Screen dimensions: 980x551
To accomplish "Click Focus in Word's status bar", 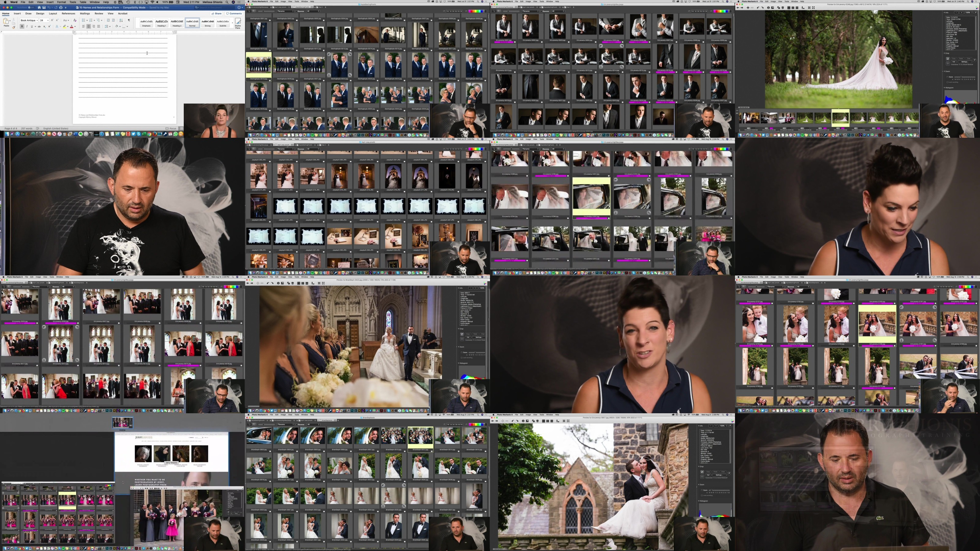I will [171, 129].
